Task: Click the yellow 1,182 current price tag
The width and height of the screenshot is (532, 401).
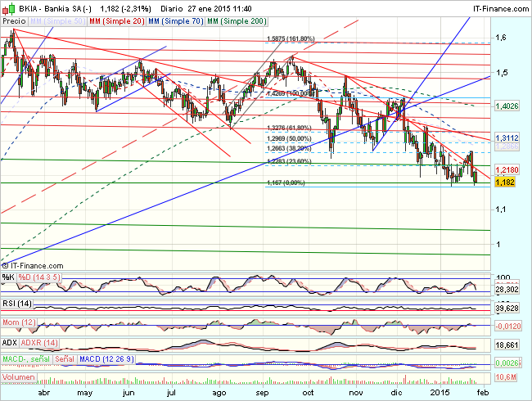Action: click(x=484, y=182)
